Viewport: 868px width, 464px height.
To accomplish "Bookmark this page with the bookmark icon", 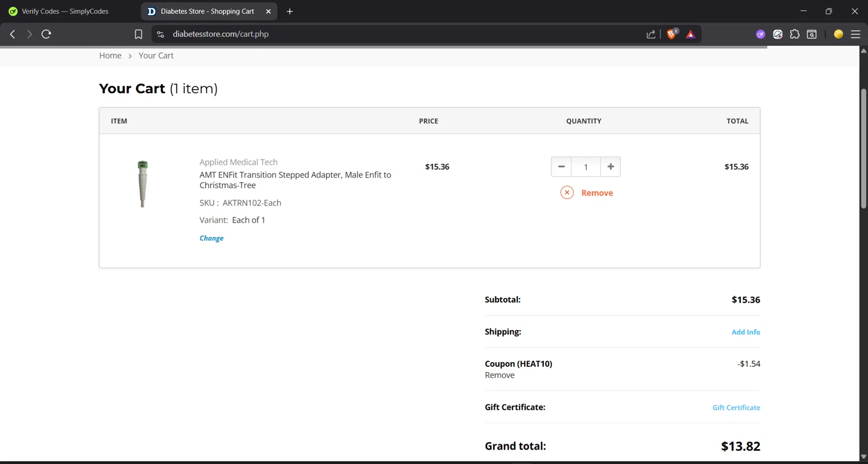I will (x=138, y=34).
